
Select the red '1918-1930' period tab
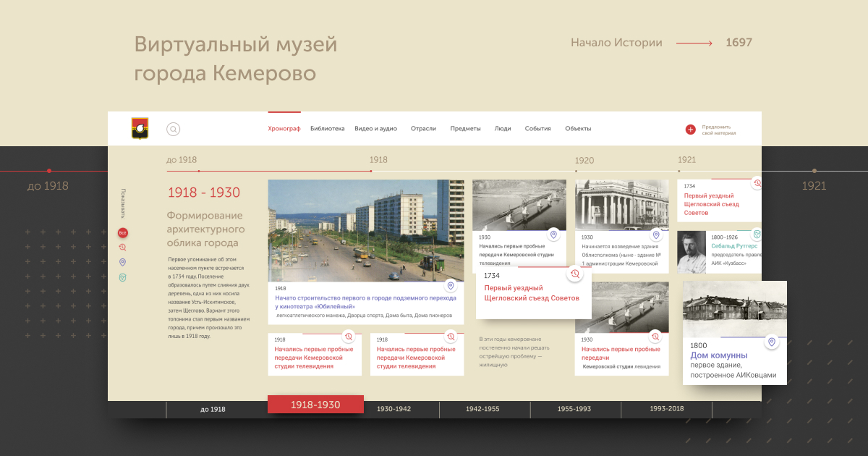click(315, 405)
